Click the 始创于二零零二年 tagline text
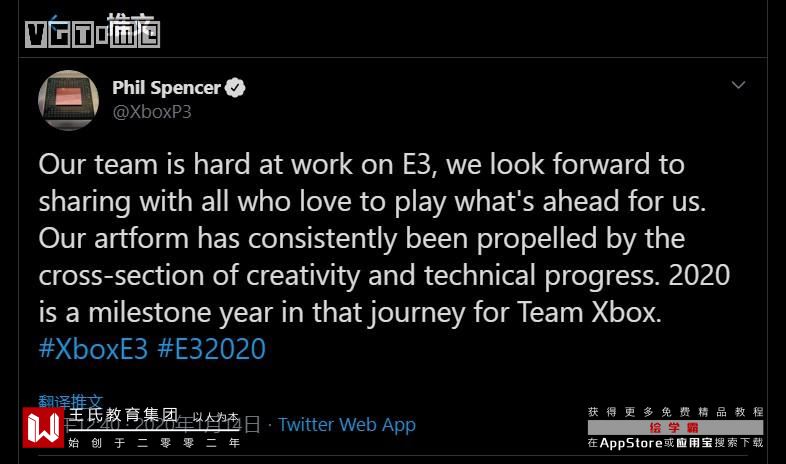786x464 pixels. (x=154, y=441)
